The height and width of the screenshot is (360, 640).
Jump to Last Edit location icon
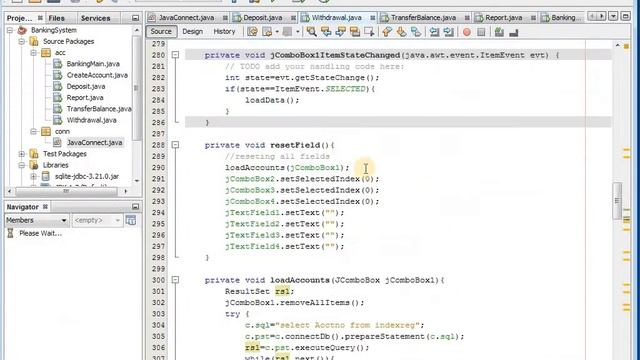(x=252, y=32)
